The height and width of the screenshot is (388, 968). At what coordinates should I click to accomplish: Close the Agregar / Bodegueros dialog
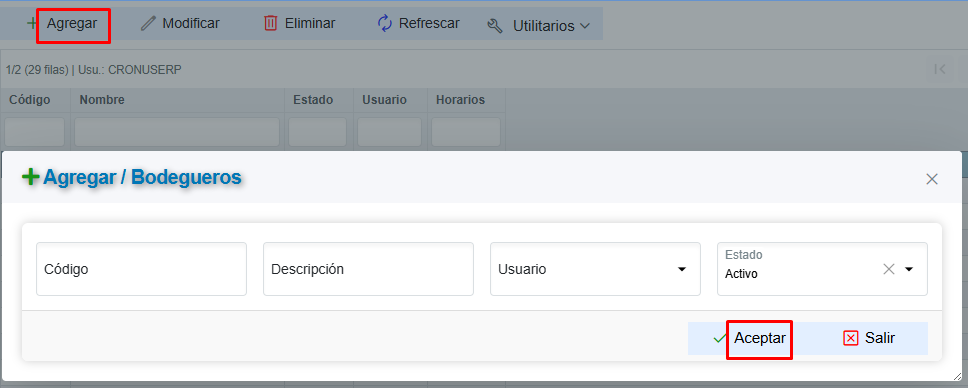tap(932, 179)
